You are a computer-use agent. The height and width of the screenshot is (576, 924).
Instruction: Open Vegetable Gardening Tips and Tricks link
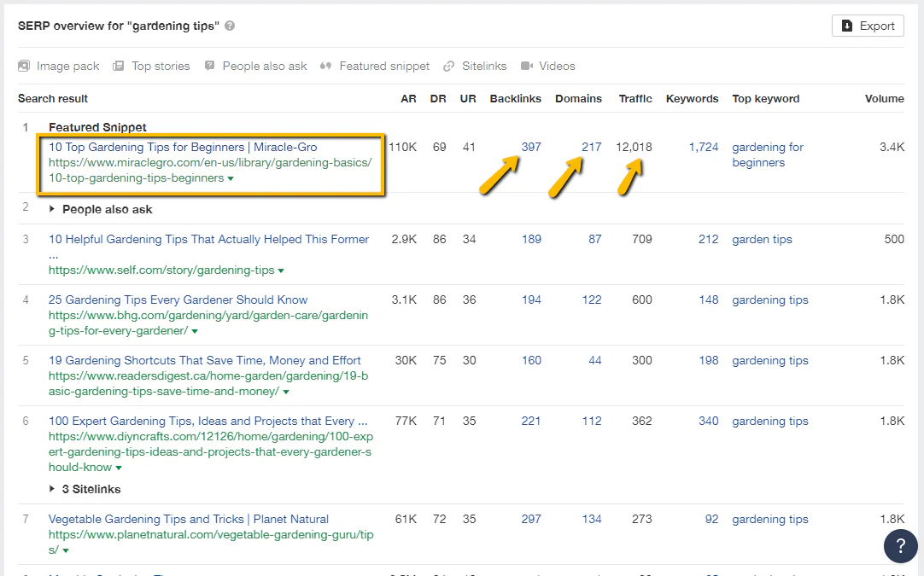pyautogui.click(x=189, y=519)
